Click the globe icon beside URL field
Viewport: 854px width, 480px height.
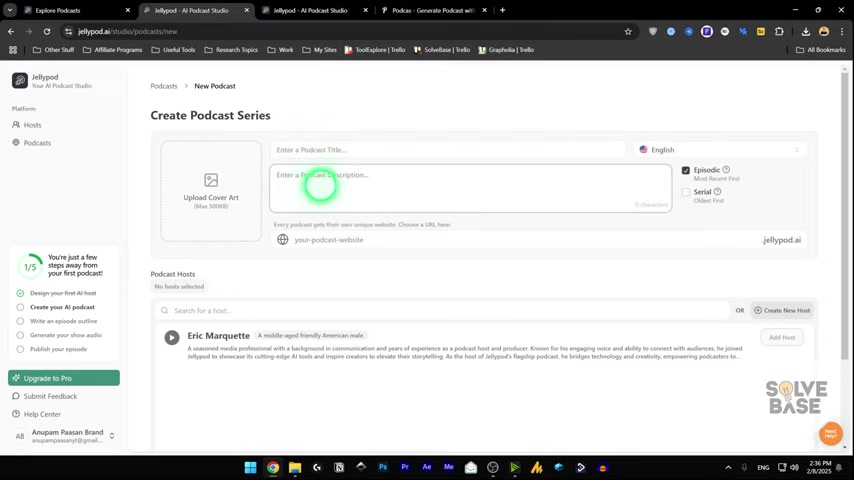[x=283, y=240]
